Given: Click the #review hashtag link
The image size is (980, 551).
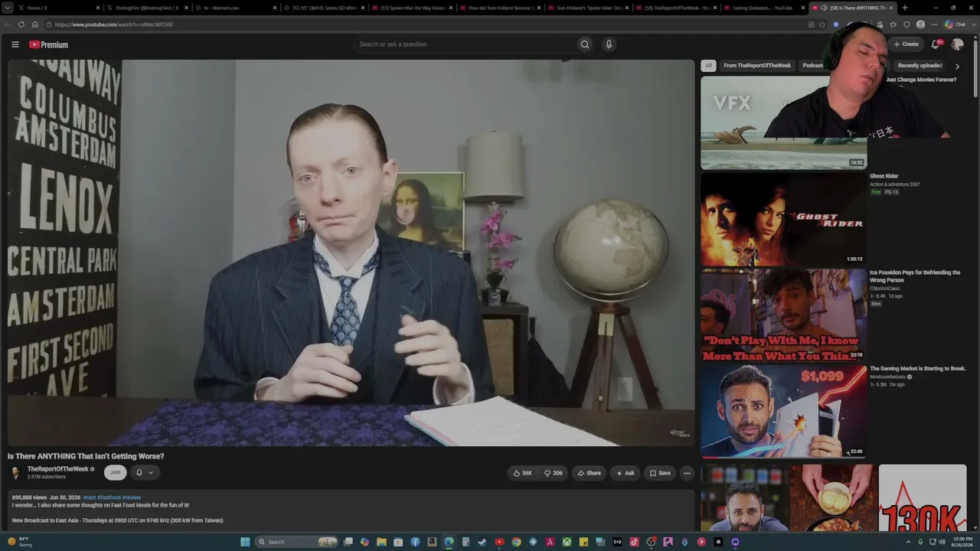Looking at the screenshot, I should click(x=132, y=497).
